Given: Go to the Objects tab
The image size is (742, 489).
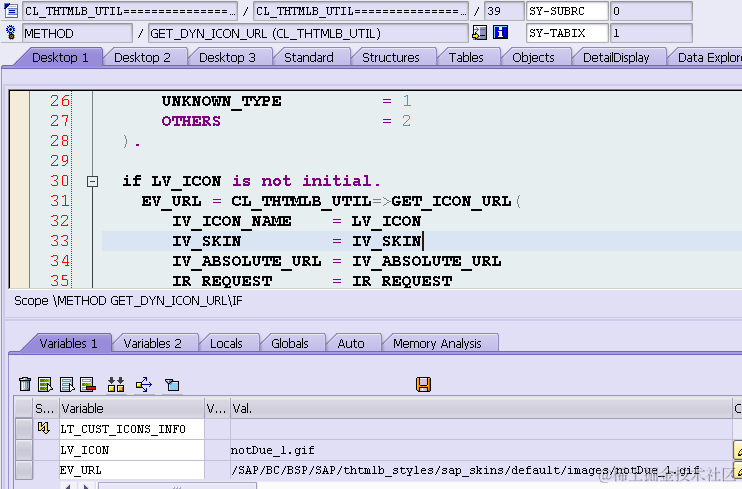Looking at the screenshot, I should click(533, 58).
